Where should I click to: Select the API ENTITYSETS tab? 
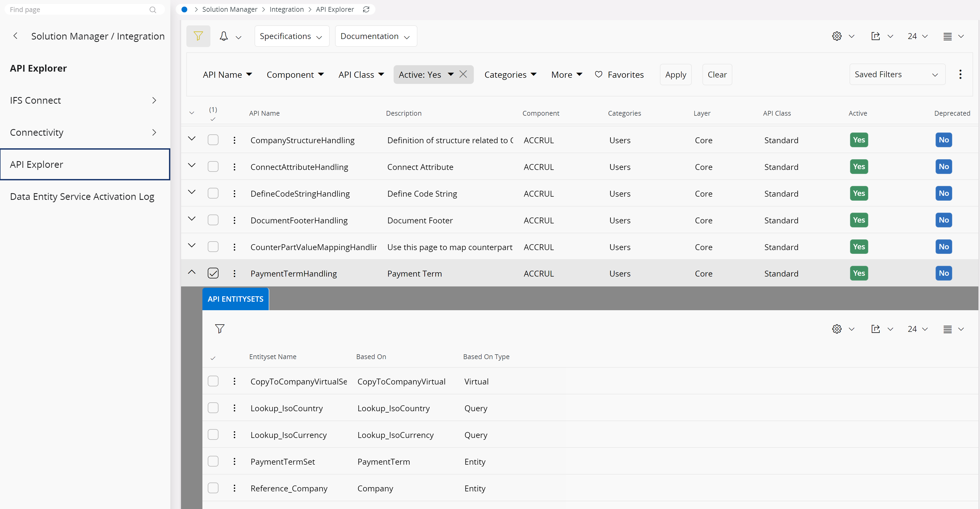235,299
